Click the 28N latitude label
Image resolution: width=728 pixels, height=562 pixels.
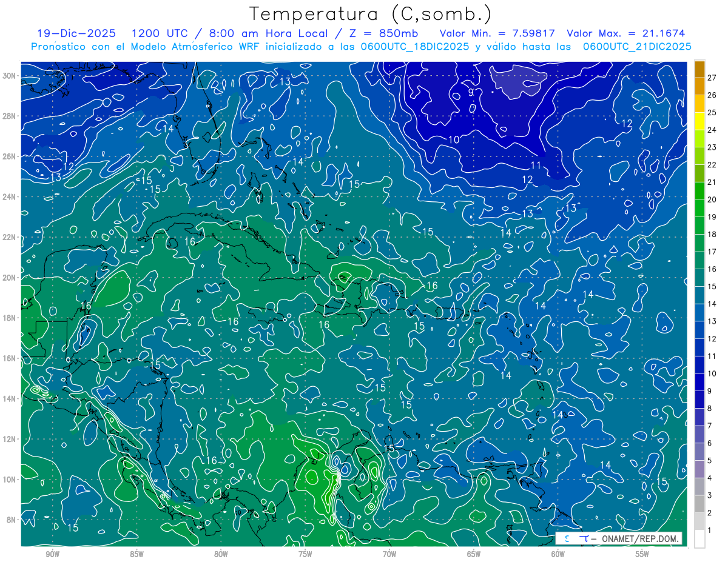click(x=9, y=116)
